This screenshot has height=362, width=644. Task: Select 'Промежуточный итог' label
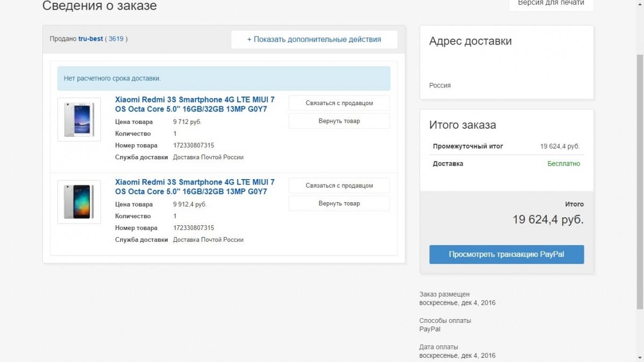click(468, 146)
